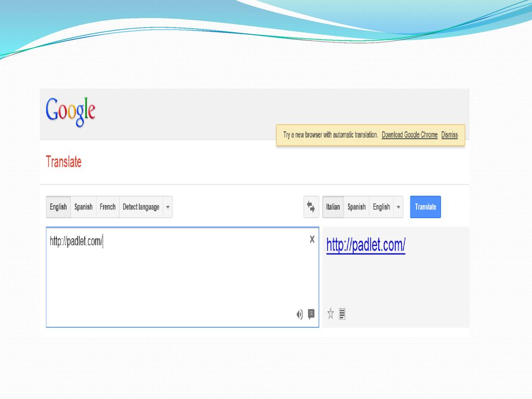This screenshot has height=399, width=532.
Task: Select English as source language
Action: pyautogui.click(x=58, y=207)
